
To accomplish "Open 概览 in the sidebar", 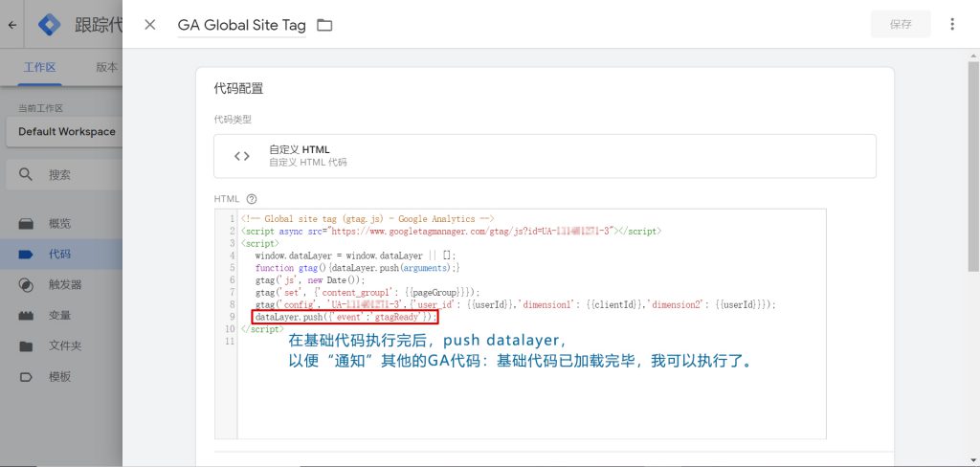I will coord(61,223).
